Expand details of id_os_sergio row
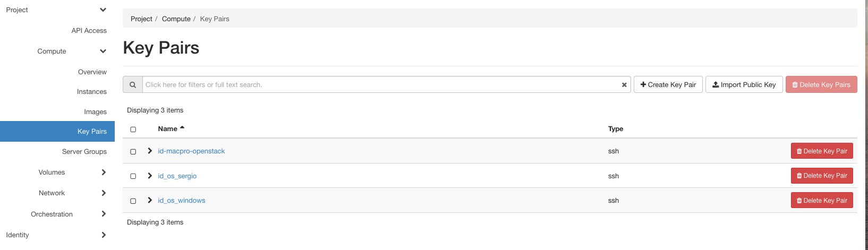This screenshot has width=868, height=250. pos(150,176)
